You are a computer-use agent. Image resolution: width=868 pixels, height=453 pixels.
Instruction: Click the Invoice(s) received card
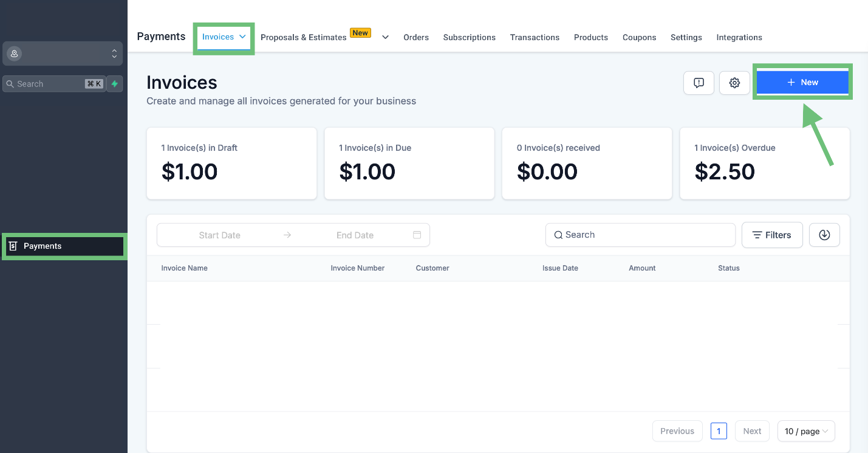587,163
